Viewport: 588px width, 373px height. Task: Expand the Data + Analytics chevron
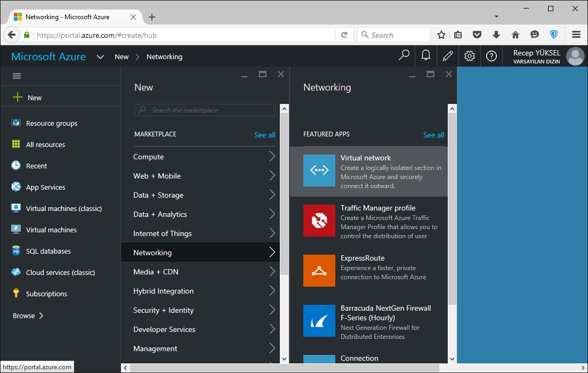click(x=272, y=214)
